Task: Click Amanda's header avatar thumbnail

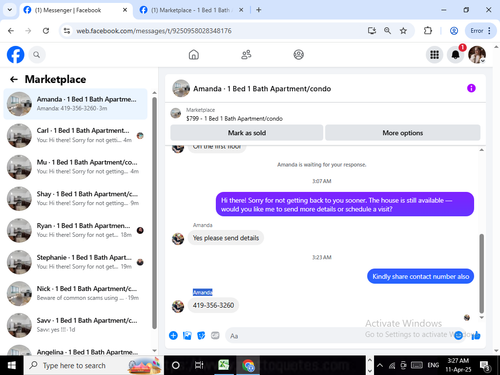Action: (x=181, y=88)
